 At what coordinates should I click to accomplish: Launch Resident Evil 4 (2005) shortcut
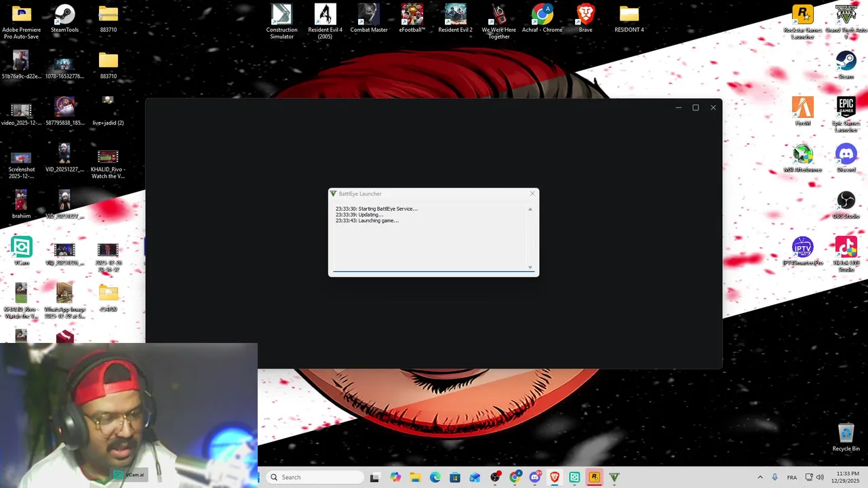(325, 21)
